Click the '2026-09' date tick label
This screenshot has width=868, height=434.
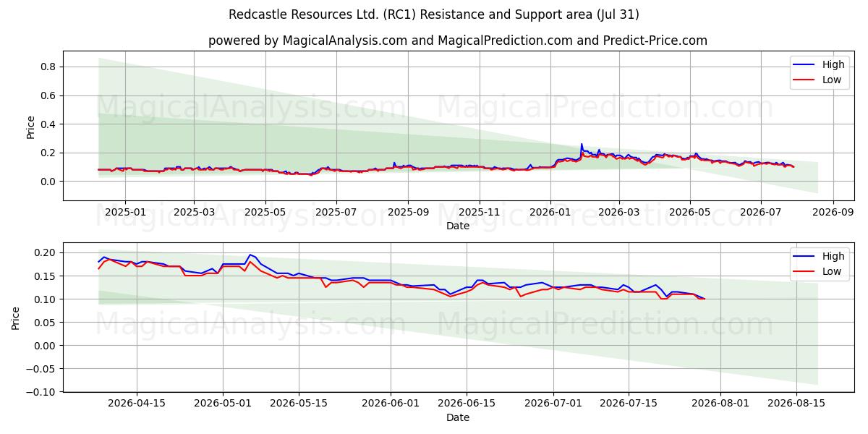[x=833, y=212]
